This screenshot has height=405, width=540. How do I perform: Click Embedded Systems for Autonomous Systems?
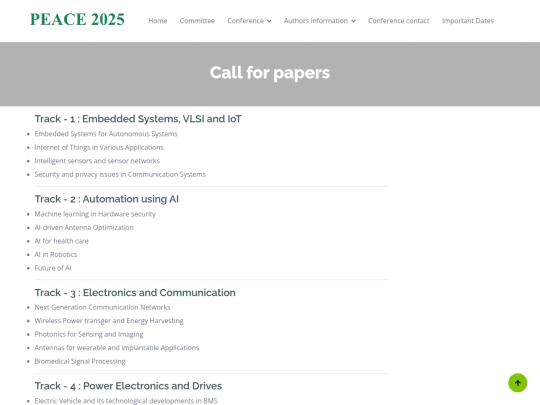click(106, 134)
